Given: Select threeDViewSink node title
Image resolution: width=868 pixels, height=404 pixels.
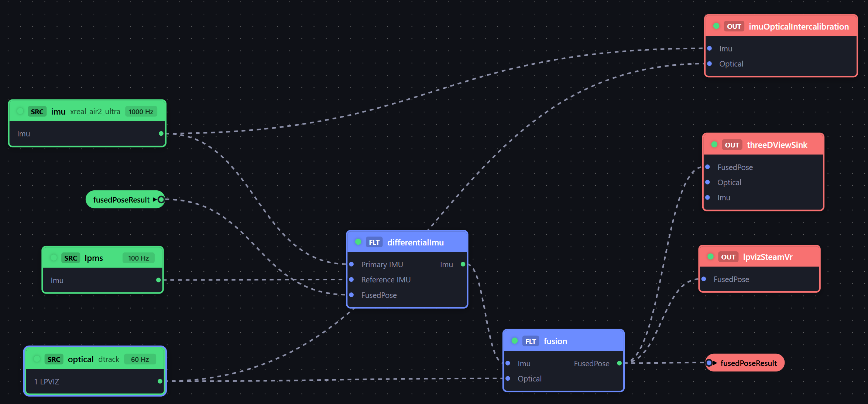Looking at the screenshot, I should (x=777, y=145).
